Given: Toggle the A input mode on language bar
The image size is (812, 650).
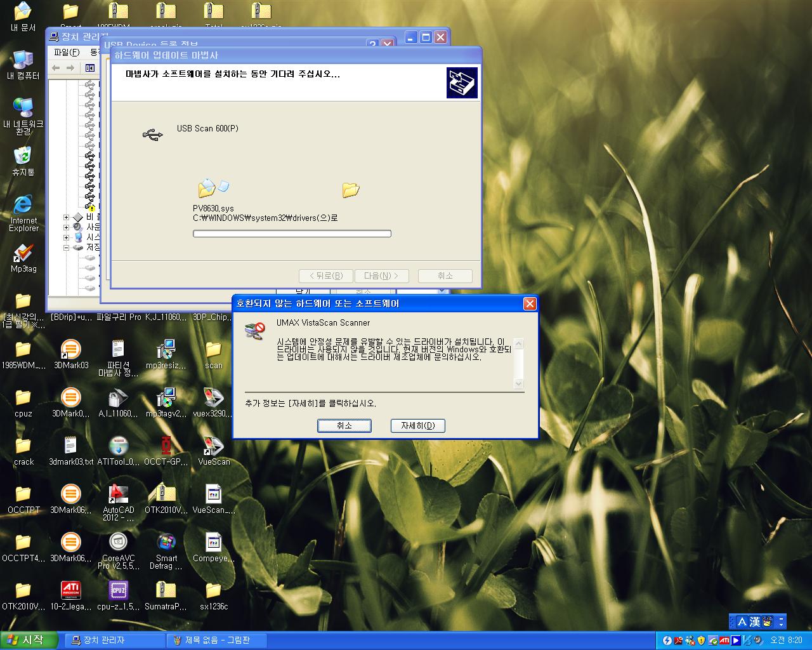Looking at the screenshot, I should pyautogui.click(x=742, y=621).
